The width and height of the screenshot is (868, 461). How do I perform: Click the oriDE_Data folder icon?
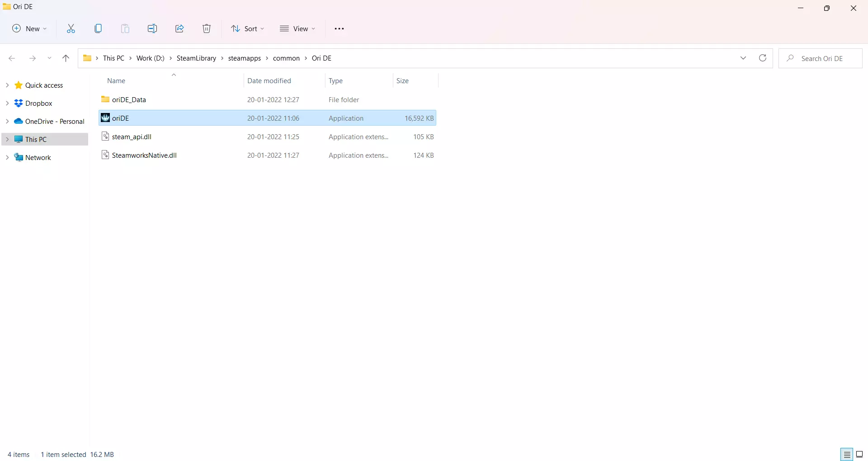click(x=105, y=99)
